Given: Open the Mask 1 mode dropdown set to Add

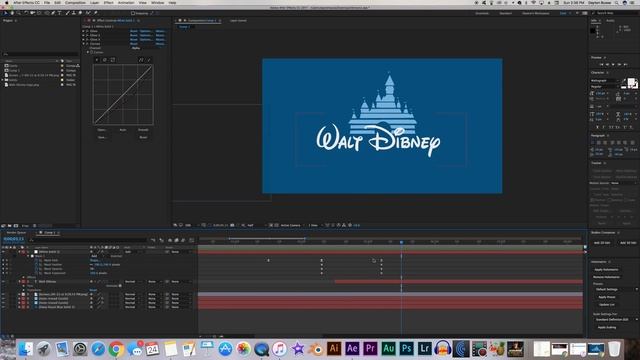Looking at the screenshot, I should point(97,256).
